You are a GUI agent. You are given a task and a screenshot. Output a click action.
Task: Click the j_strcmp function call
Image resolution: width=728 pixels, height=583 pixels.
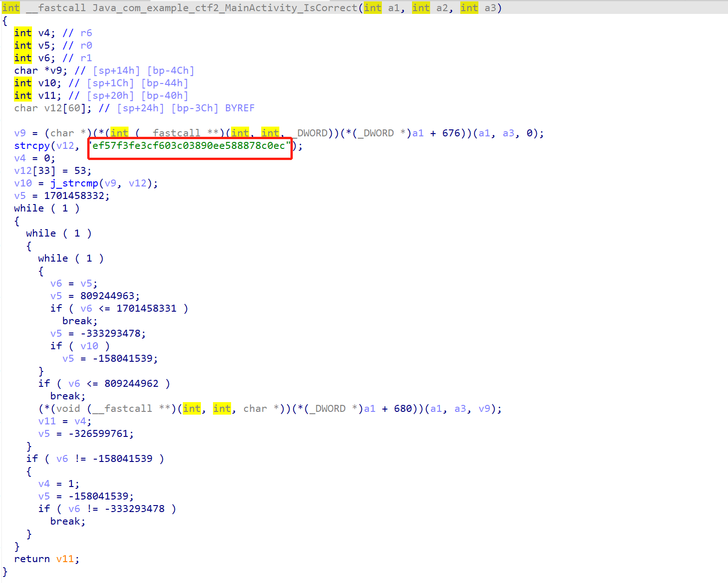pos(74,183)
